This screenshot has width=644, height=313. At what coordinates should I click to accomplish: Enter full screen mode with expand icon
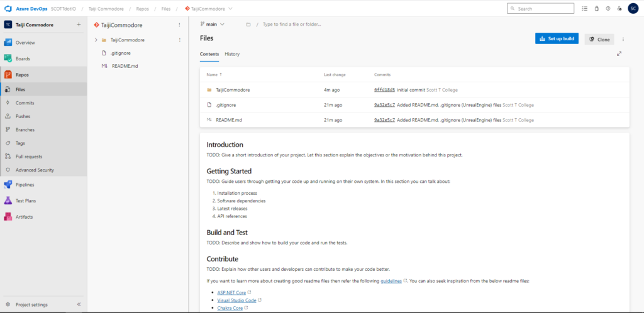619,54
